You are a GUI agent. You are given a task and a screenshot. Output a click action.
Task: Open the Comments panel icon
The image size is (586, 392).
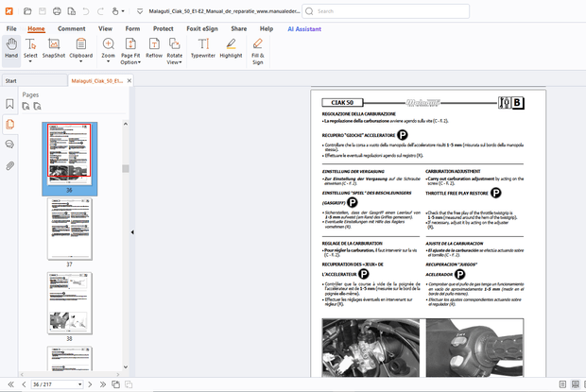pyautogui.click(x=9, y=145)
